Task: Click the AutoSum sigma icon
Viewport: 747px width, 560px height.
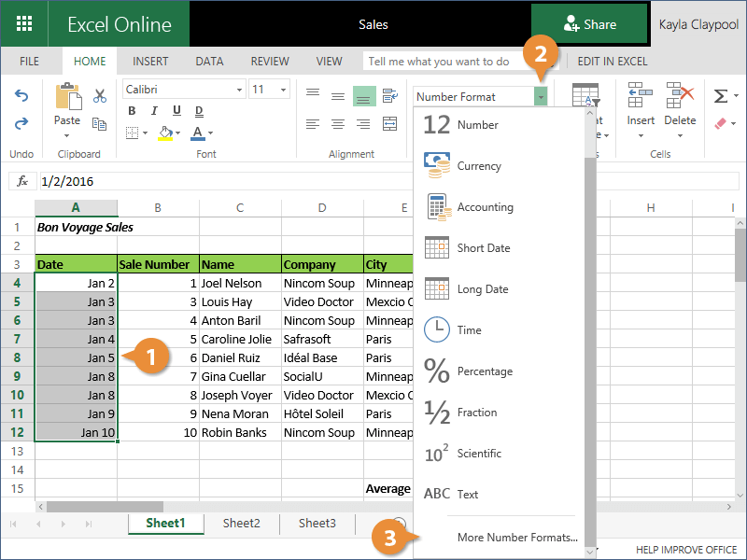Action: point(720,96)
